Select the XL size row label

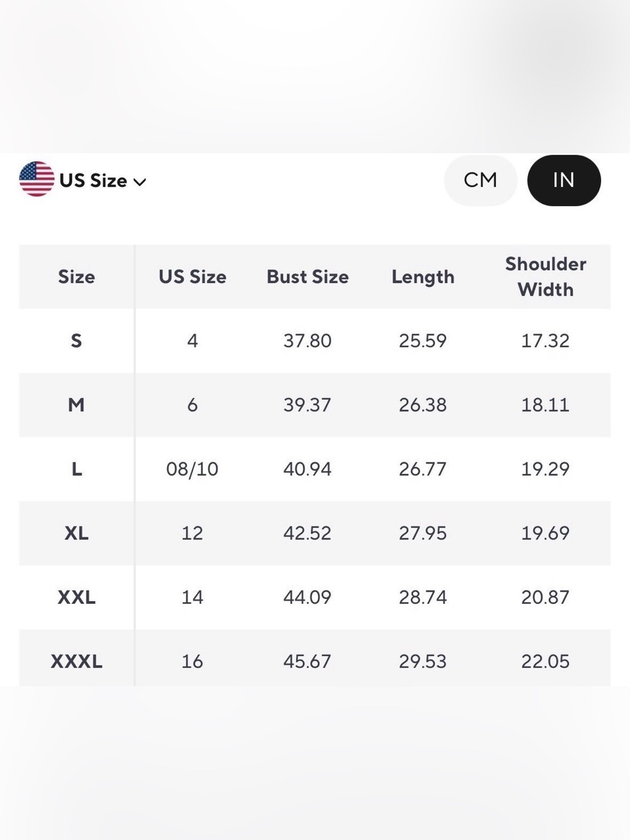click(x=76, y=533)
